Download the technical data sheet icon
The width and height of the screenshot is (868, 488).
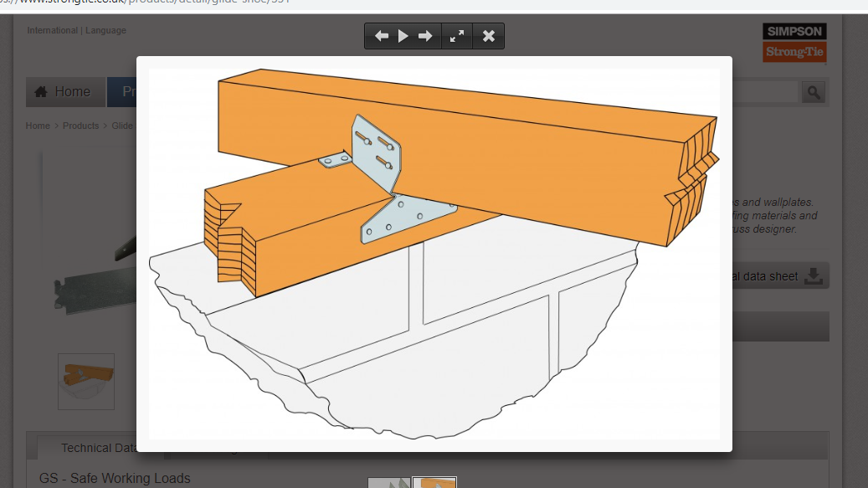(x=813, y=275)
